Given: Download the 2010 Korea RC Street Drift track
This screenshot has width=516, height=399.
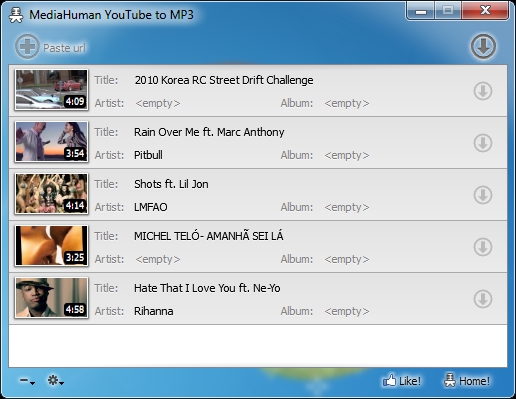Looking at the screenshot, I should pyautogui.click(x=483, y=91).
